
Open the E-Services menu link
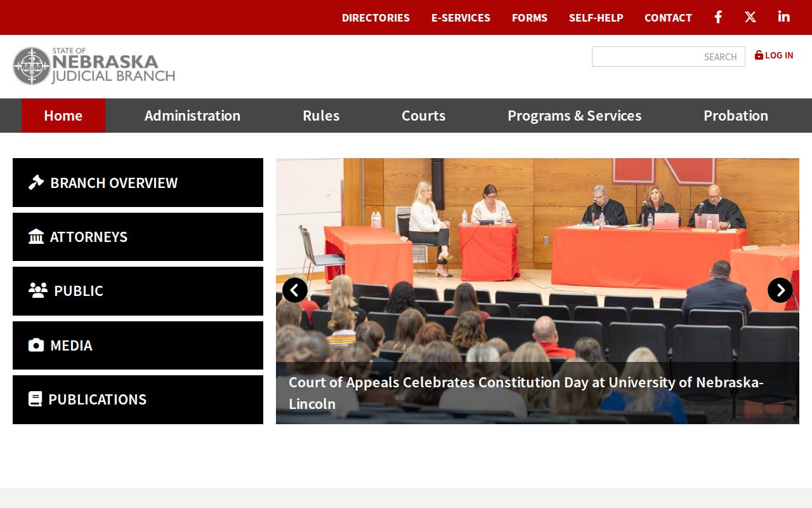(x=461, y=18)
